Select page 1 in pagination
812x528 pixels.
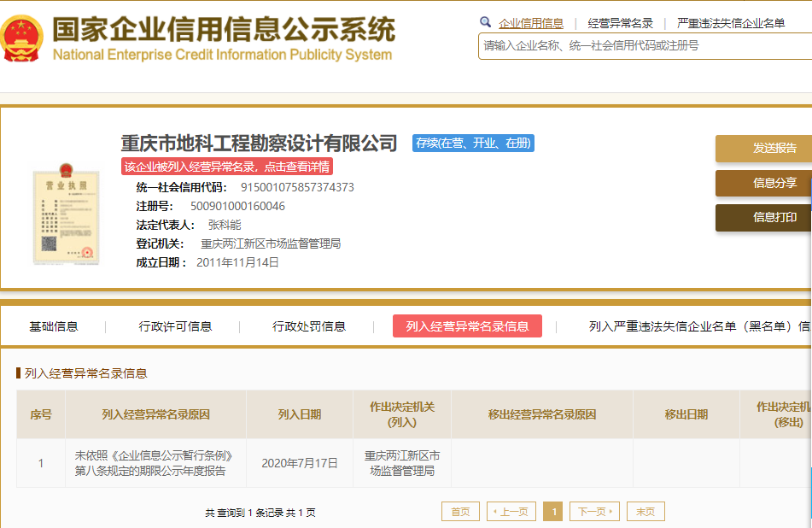coord(553,512)
